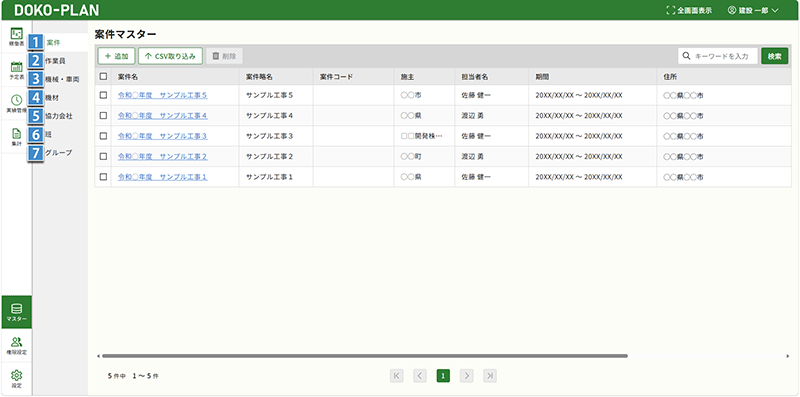This screenshot has height=397, width=800.
Task: Jump to the last page
Action: point(490,376)
